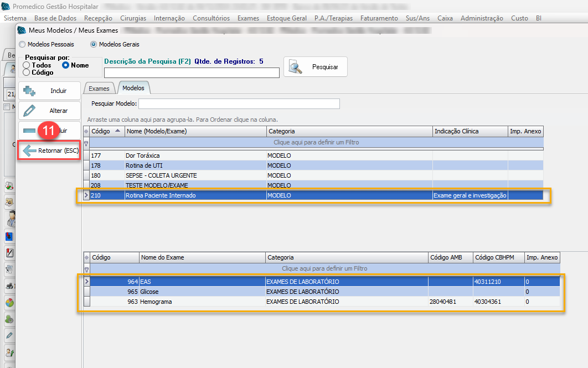
Task: Expand the row indicator for exam 964 EAS
Action: [86, 282]
